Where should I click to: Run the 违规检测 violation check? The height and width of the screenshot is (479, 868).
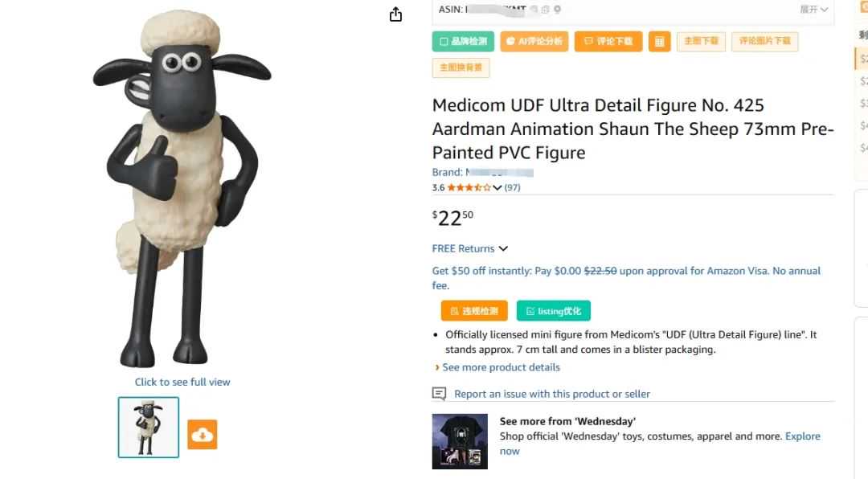[474, 310]
